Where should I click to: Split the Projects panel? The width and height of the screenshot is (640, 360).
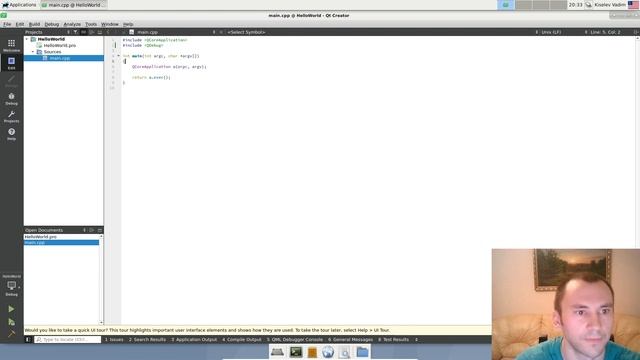[92, 32]
